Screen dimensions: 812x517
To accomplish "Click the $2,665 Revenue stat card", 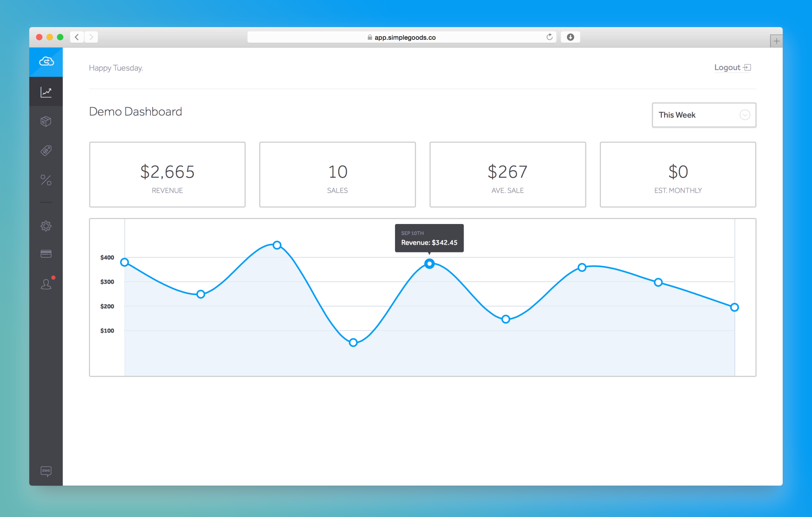I will click(167, 174).
